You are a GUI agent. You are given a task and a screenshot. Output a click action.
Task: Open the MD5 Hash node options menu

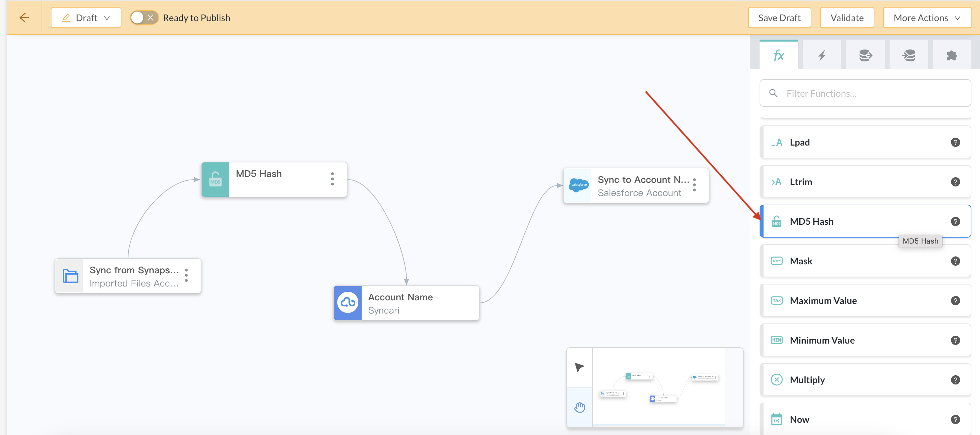pyautogui.click(x=332, y=179)
